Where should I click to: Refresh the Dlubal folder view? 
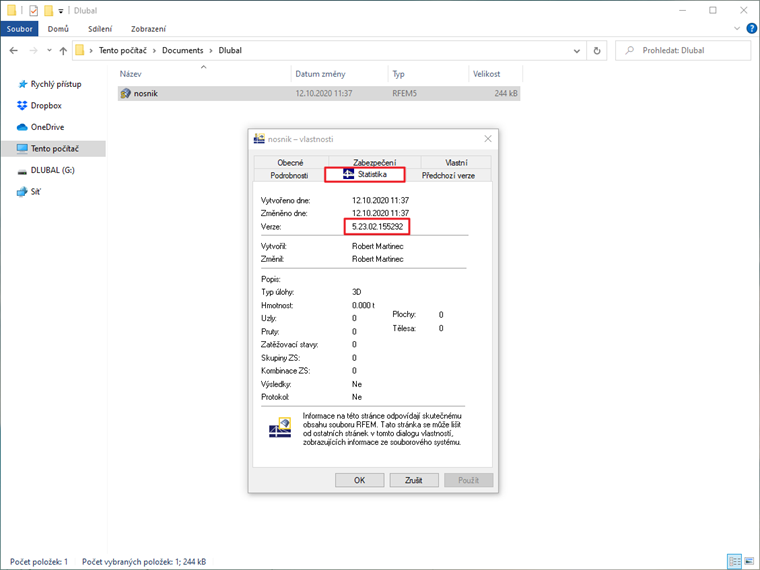tap(597, 50)
